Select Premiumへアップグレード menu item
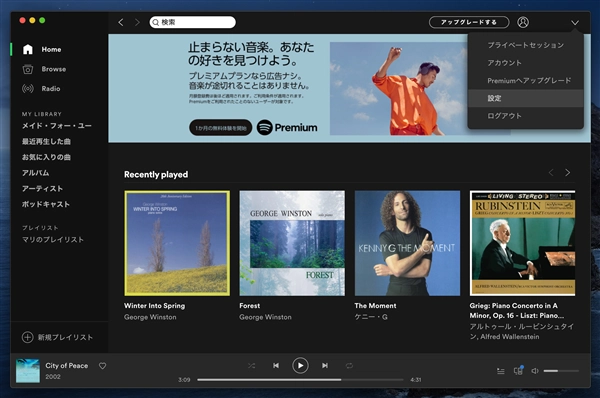The height and width of the screenshot is (398, 600). coord(525,80)
